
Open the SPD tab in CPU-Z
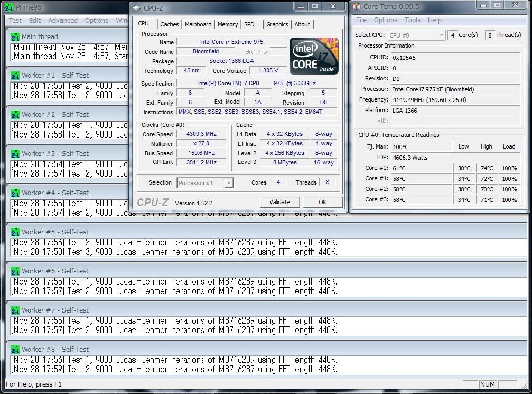tap(249, 24)
